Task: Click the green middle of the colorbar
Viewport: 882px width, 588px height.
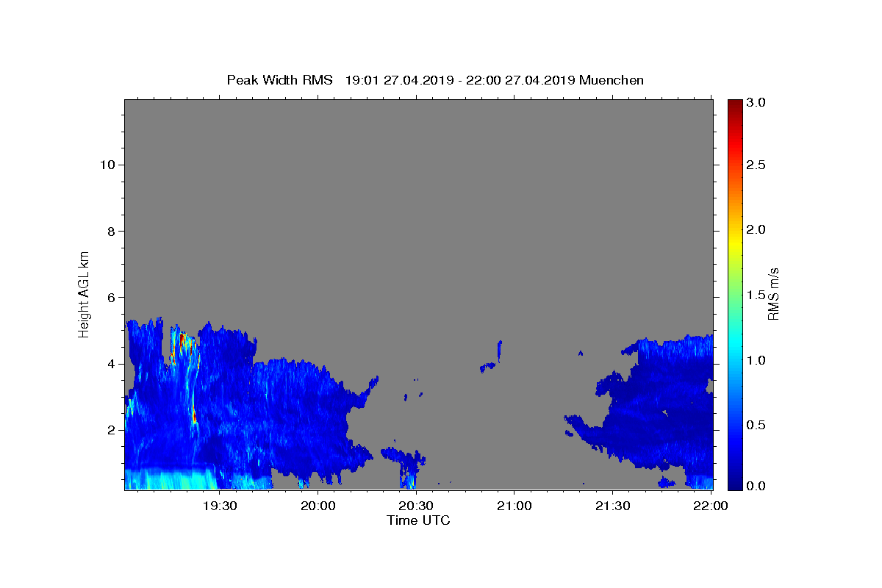Action: click(x=734, y=294)
